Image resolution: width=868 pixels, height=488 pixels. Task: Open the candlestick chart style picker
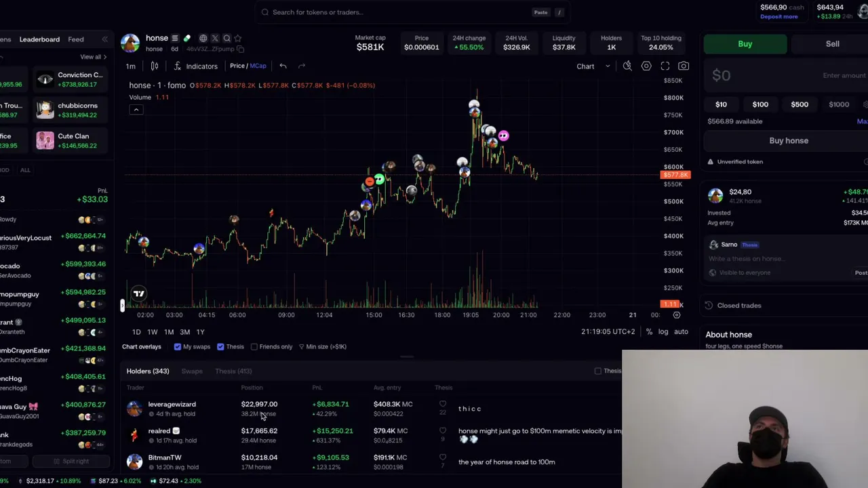point(155,66)
